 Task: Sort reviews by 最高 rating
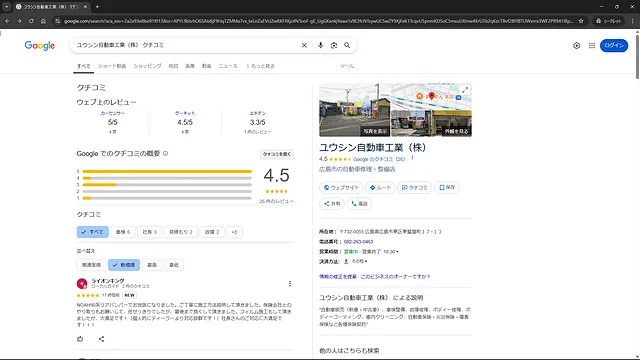tap(152, 265)
